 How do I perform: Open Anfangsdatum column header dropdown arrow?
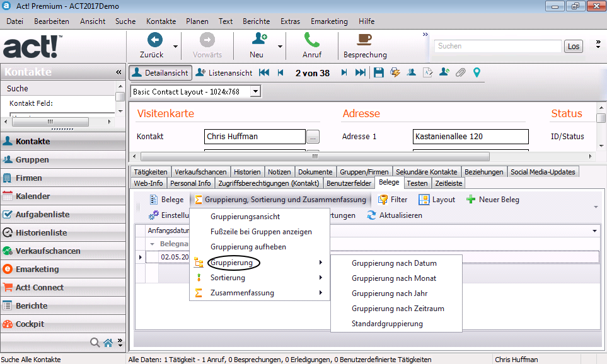[594, 231]
